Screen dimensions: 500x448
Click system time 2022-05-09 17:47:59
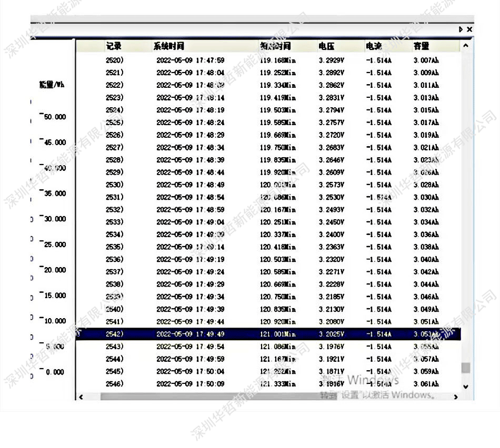tap(191, 60)
